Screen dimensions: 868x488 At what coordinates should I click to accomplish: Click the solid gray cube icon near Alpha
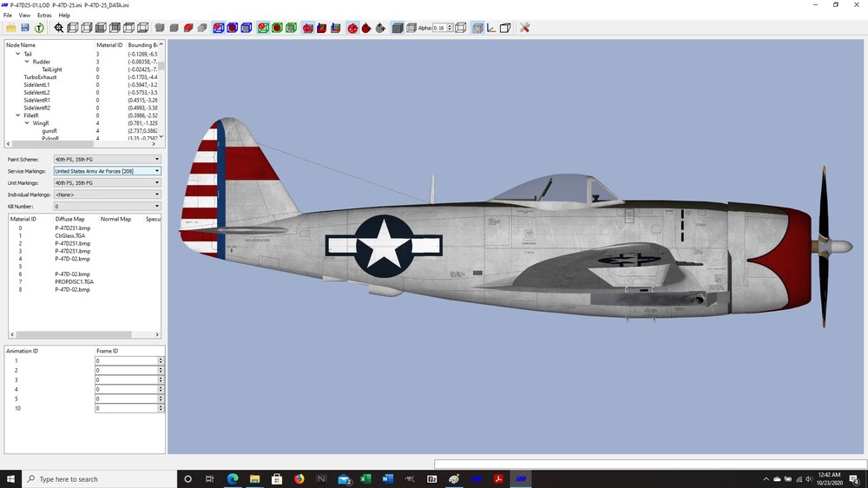(x=397, y=28)
